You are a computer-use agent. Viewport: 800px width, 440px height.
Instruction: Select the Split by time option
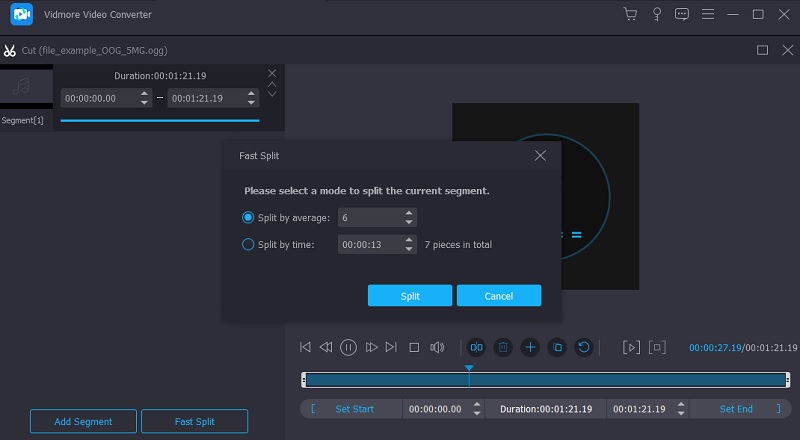pyautogui.click(x=249, y=244)
